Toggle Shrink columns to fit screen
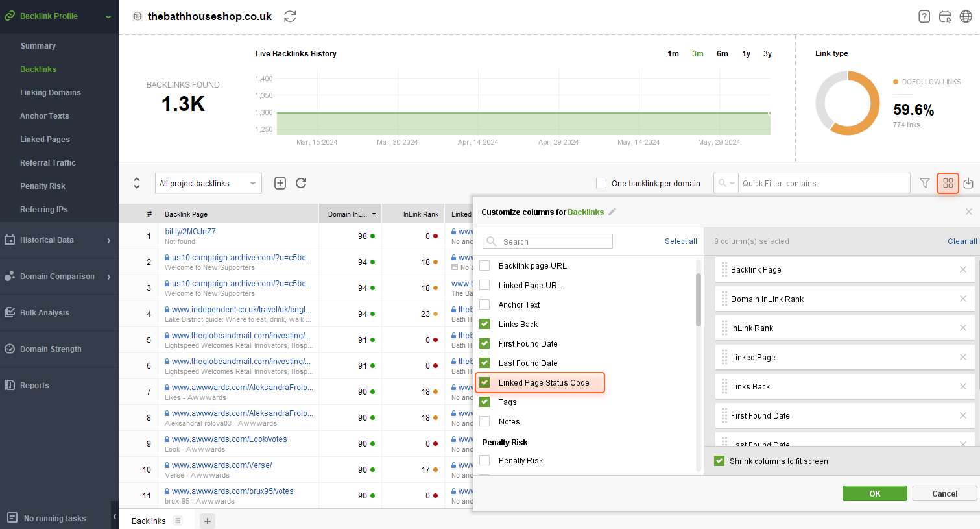The width and height of the screenshot is (980, 529). click(x=719, y=461)
